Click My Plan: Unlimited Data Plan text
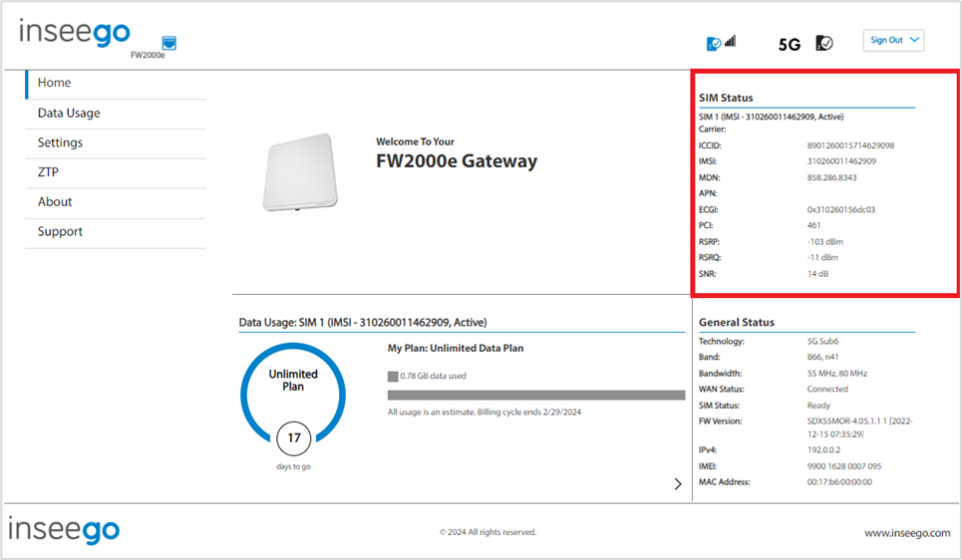The width and height of the screenshot is (962, 560). (456, 349)
